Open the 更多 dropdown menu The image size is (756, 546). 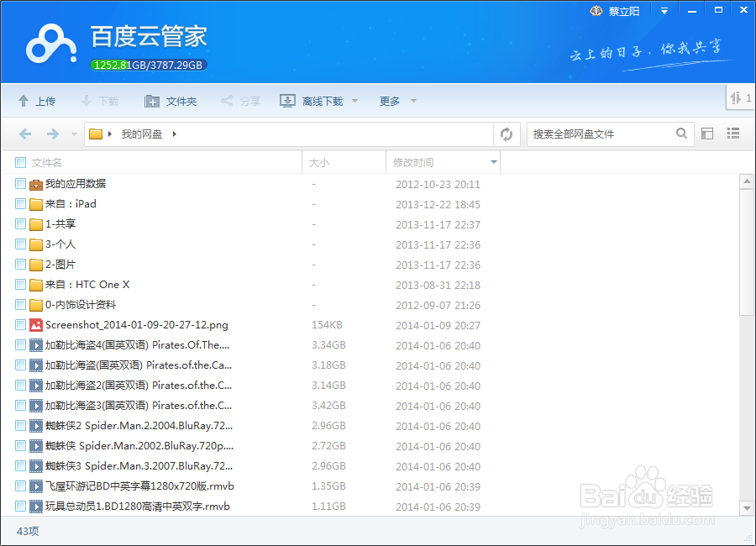389,100
